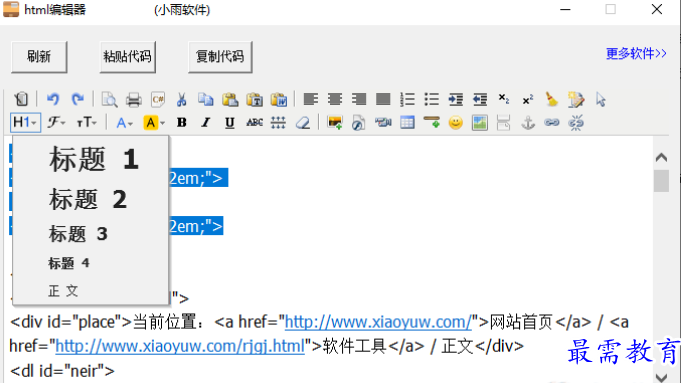Open the xiaoyuw.com homepage link
The width and height of the screenshot is (689, 383).
[x=378, y=322]
